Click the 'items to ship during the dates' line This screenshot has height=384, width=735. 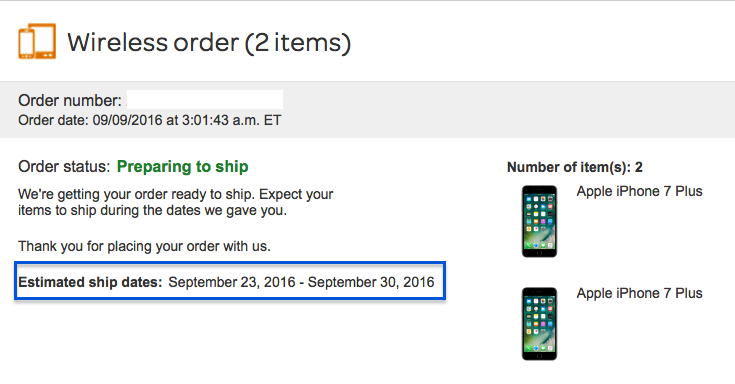click(x=152, y=210)
